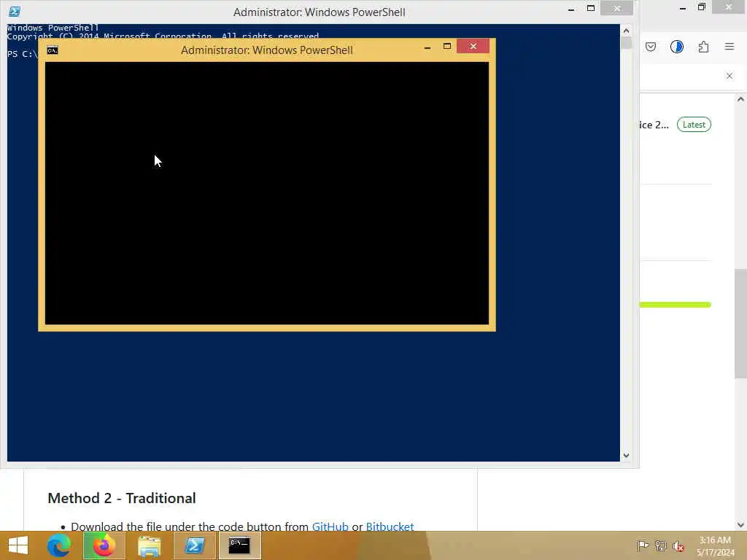
Task: Click the Firefox page scrollbar thumb
Action: click(x=740, y=324)
